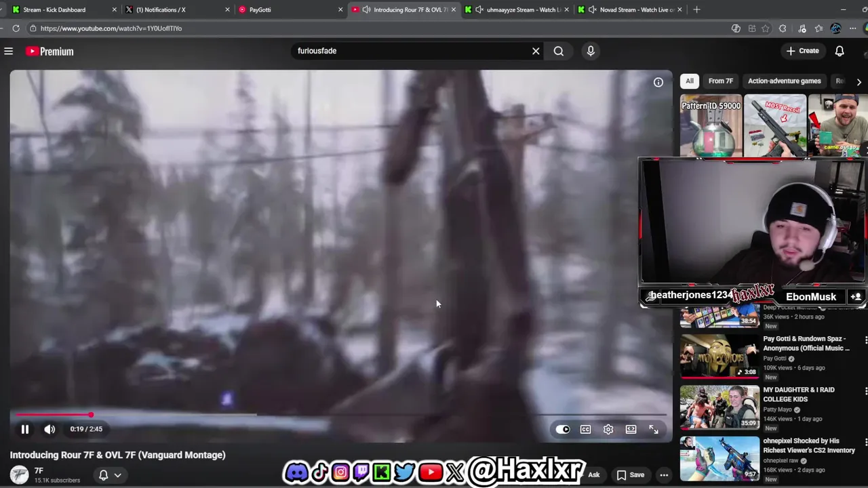Reload the page in the browser

[x=16, y=28]
